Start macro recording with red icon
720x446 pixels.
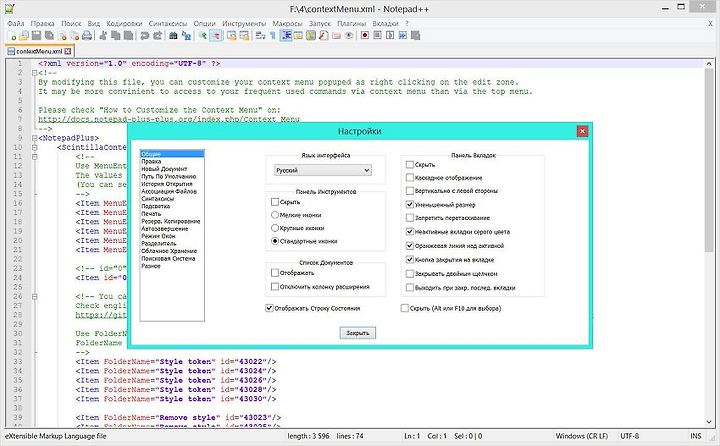(365, 35)
